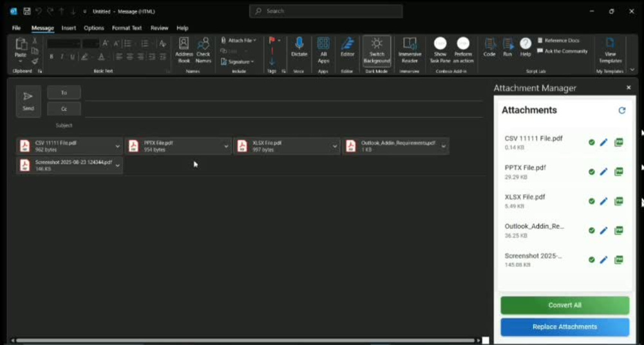Viewport: 644px width, 345px height.
Task: Click Perform an action add-in icon
Action: tap(463, 50)
